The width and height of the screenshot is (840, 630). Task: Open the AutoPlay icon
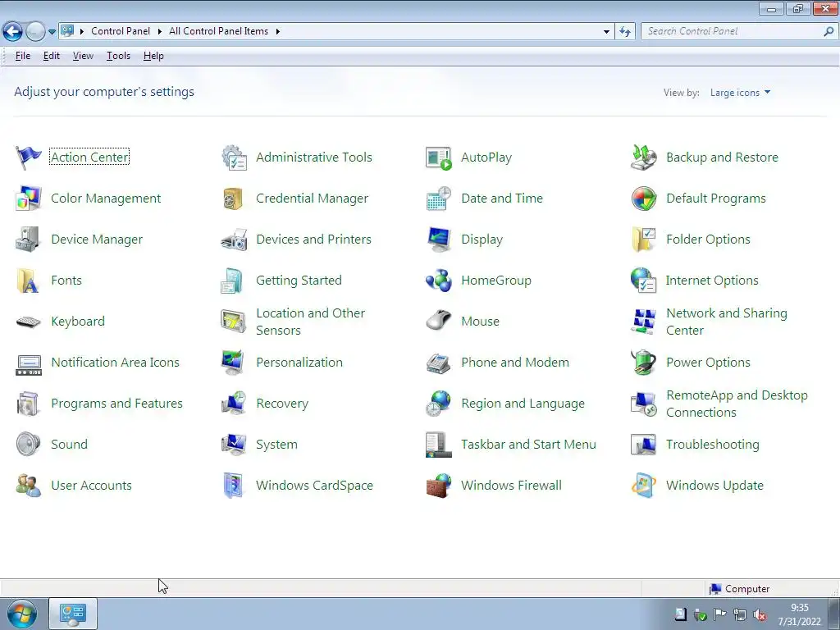439,157
